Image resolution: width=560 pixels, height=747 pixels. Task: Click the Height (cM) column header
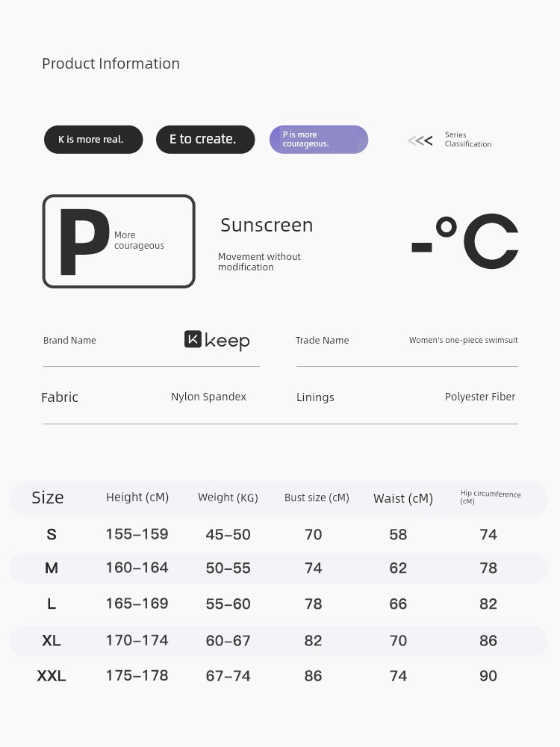137,498
